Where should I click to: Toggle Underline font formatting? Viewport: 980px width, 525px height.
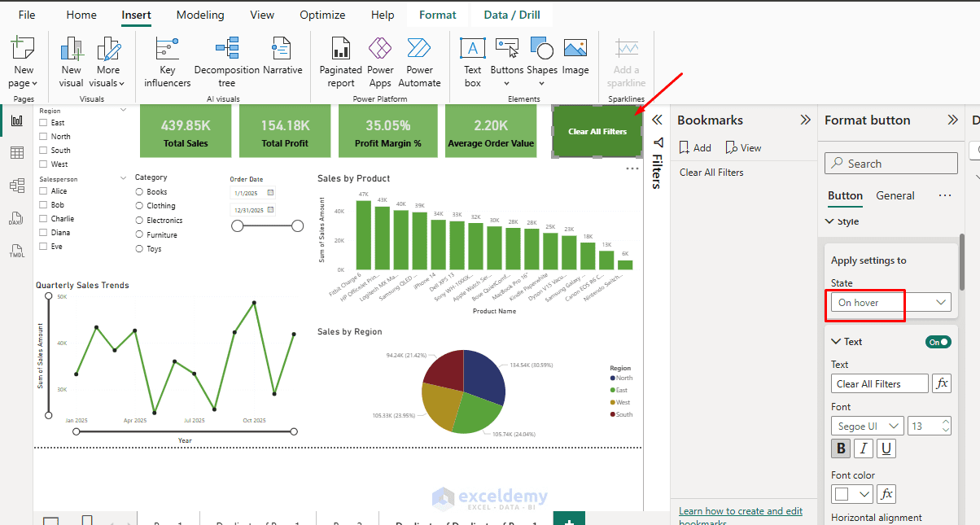886,448
